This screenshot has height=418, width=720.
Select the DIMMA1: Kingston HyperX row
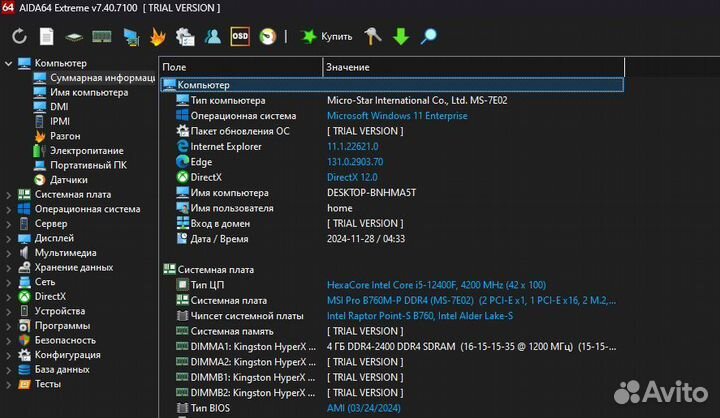[x=392, y=346]
